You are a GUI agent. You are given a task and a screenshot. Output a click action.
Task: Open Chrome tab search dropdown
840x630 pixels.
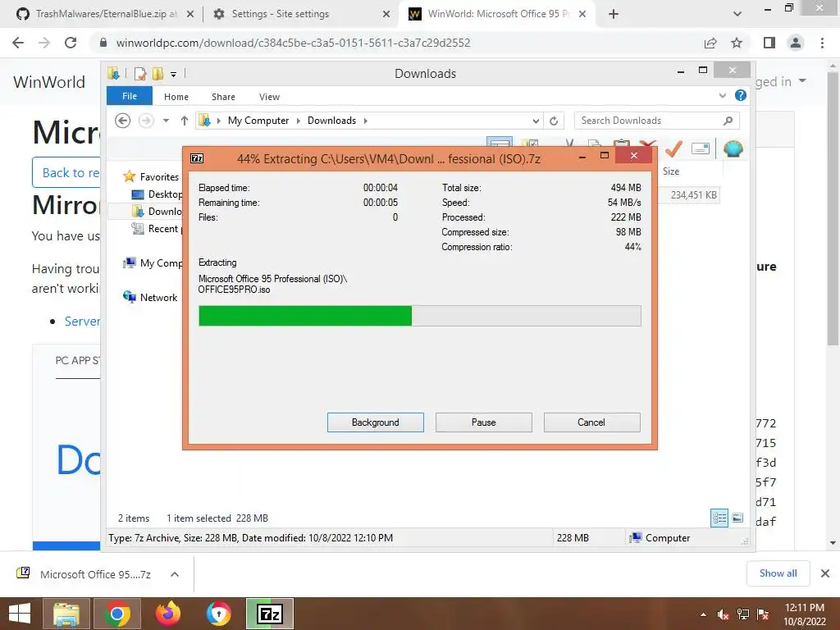737,14
